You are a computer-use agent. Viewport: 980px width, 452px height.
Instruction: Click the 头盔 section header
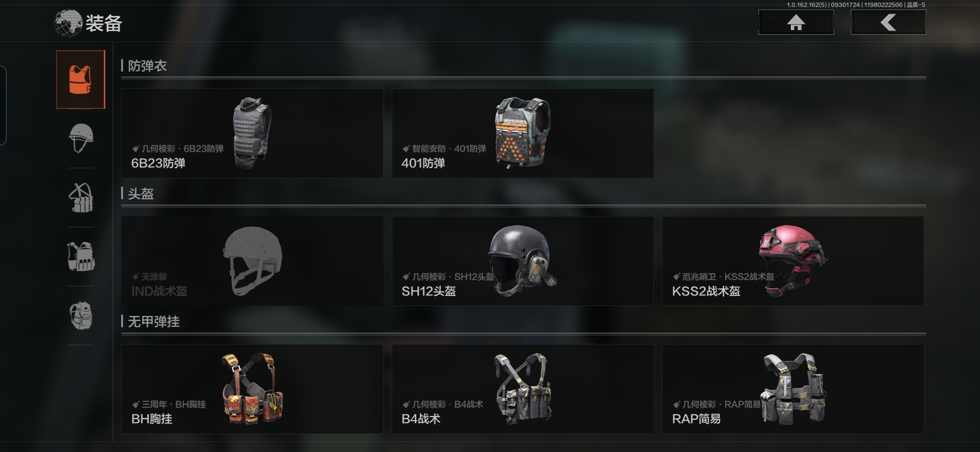[x=141, y=194]
